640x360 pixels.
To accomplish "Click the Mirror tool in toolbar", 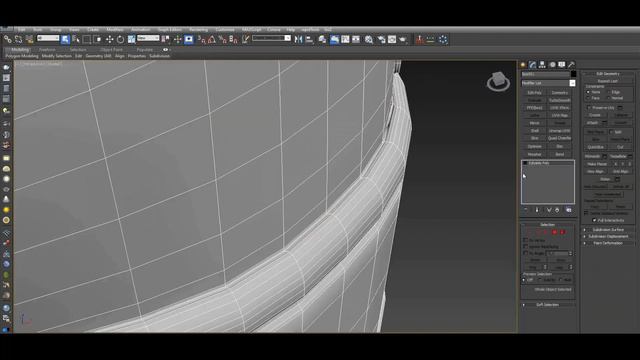I will [298, 40].
